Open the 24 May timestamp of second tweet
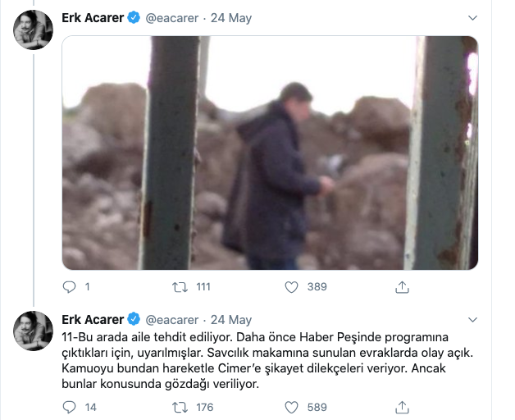The image size is (515, 420). point(231,320)
